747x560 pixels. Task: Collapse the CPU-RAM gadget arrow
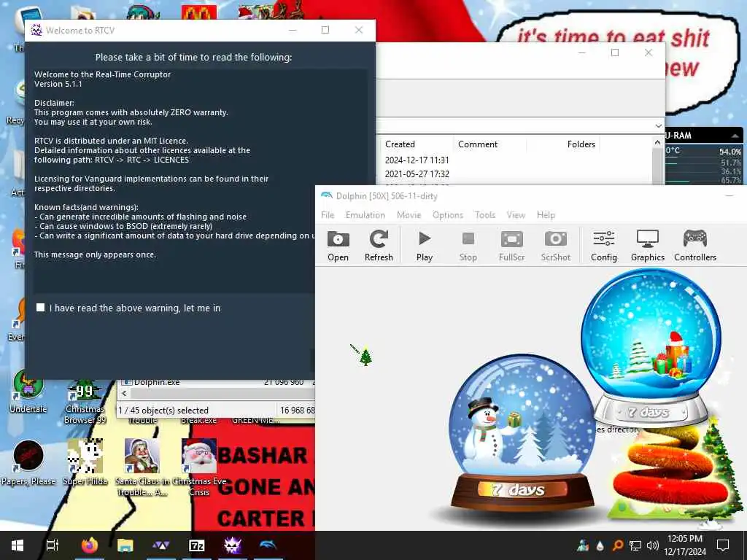[x=735, y=136]
